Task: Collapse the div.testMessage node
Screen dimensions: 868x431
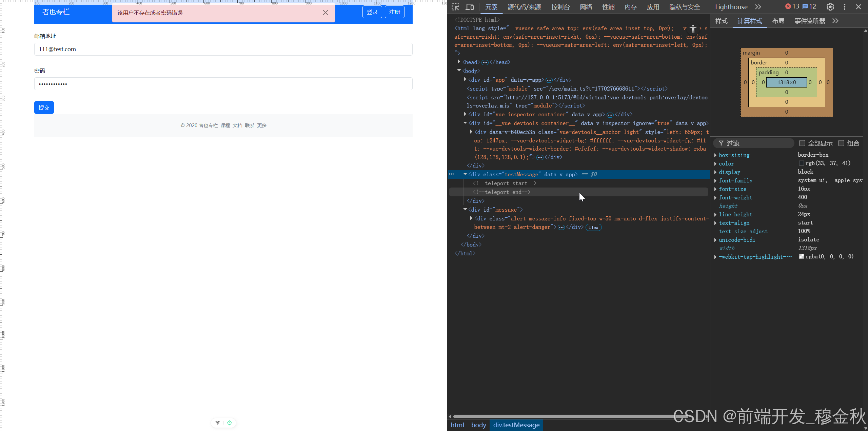Action: tap(465, 174)
